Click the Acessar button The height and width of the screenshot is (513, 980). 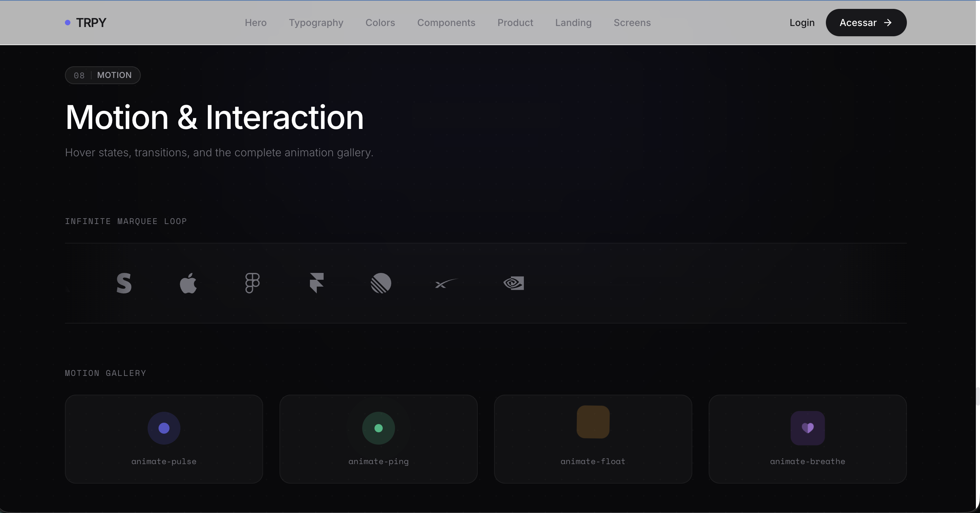866,23
